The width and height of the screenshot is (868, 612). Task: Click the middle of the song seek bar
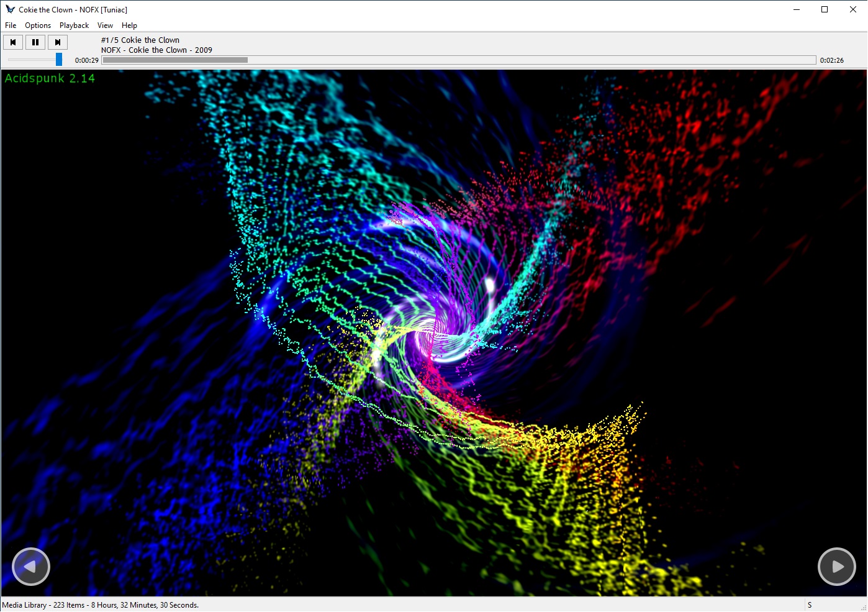click(x=459, y=60)
